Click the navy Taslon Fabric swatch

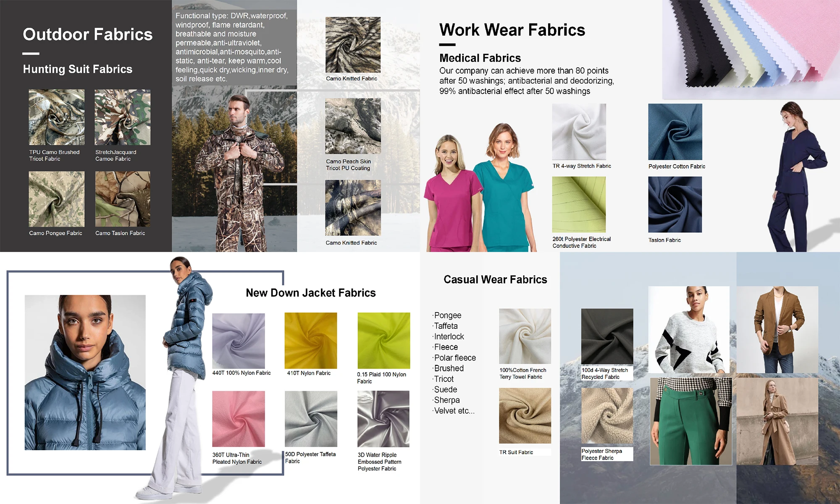tap(675, 204)
